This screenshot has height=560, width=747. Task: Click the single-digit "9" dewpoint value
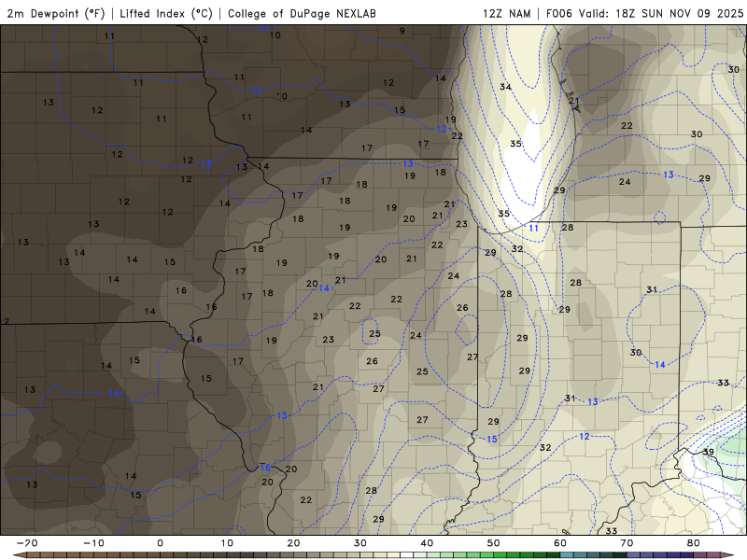[402, 31]
